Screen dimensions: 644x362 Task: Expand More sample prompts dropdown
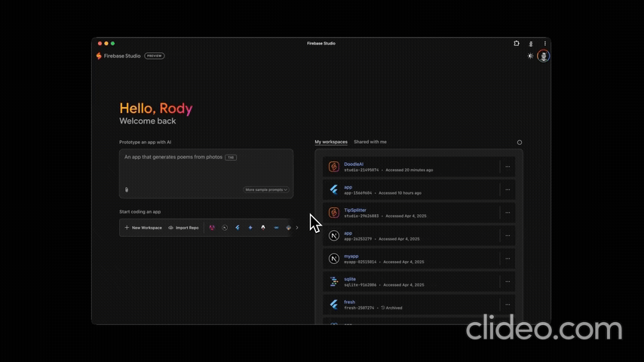click(266, 190)
